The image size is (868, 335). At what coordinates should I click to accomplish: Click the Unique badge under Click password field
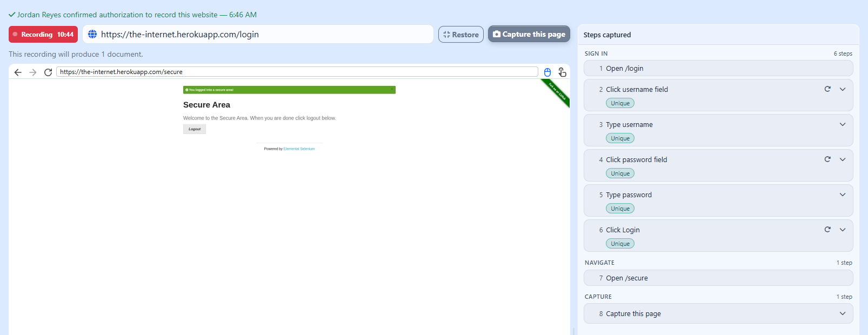click(x=620, y=173)
